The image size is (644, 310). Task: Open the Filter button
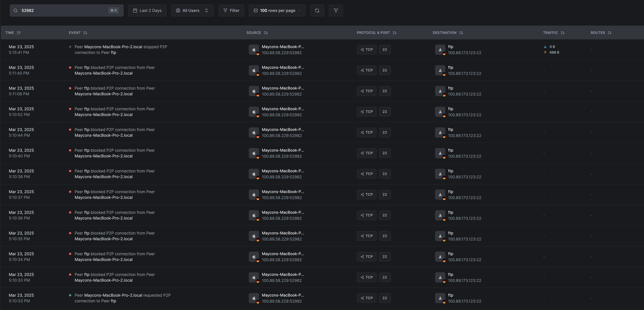pyautogui.click(x=231, y=10)
